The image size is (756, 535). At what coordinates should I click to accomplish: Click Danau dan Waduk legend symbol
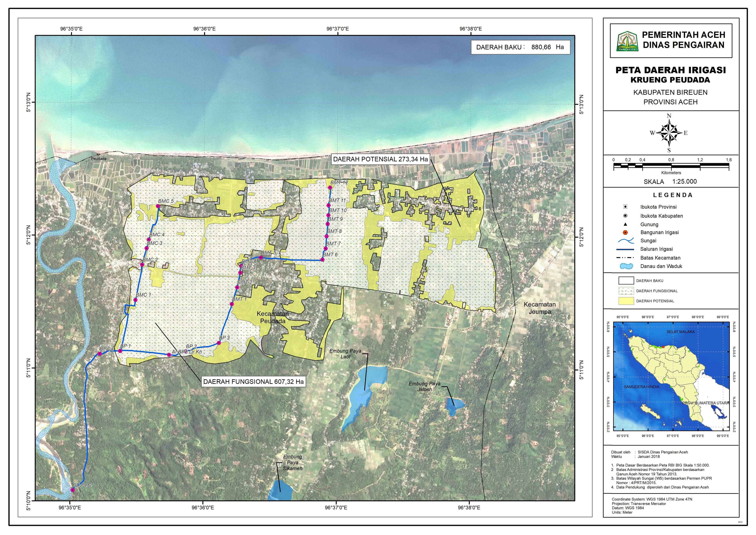[626, 266]
